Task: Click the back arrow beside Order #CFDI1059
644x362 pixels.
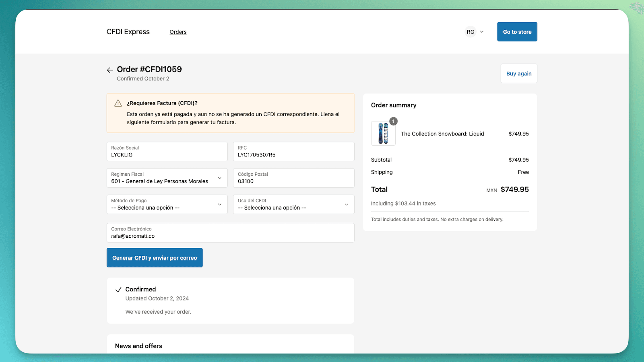Action: point(110,70)
